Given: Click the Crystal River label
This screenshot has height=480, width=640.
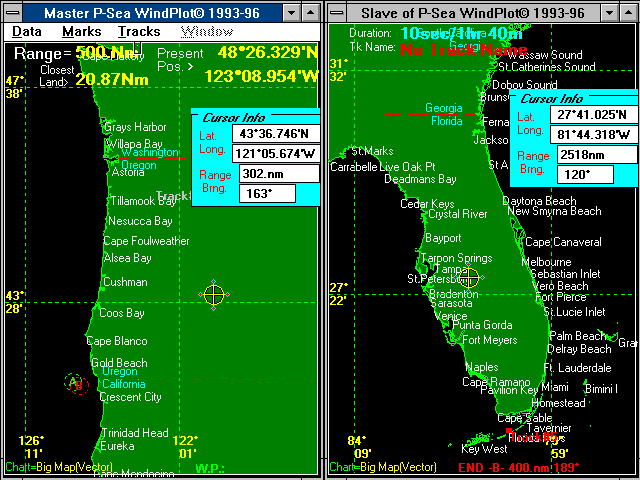Looking at the screenshot, I should pyautogui.click(x=458, y=214).
